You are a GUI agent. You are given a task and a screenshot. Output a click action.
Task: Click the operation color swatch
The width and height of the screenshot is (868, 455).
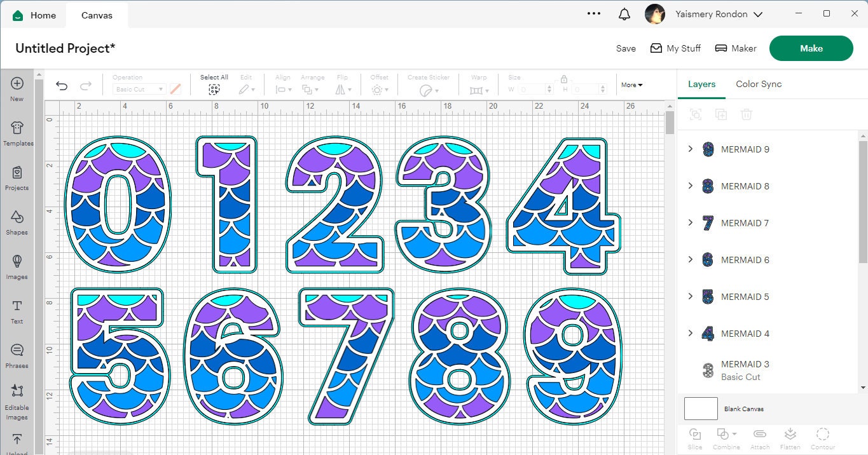click(x=176, y=90)
